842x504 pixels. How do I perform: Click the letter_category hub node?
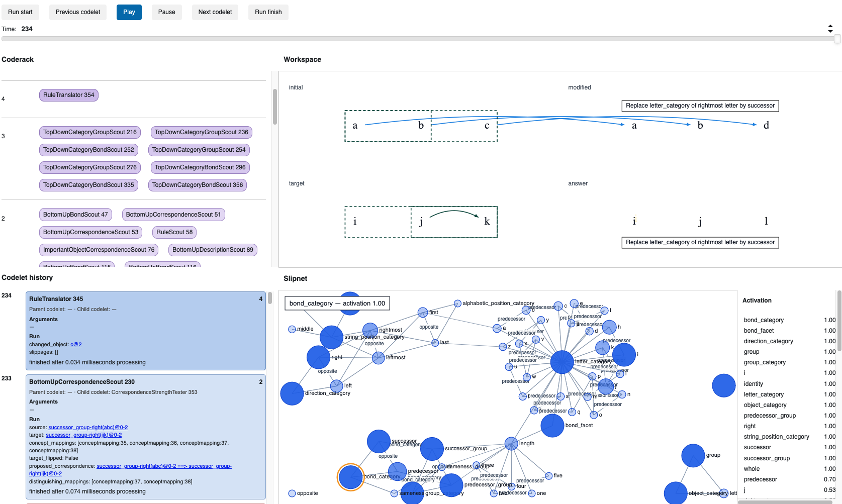point(562,362)
